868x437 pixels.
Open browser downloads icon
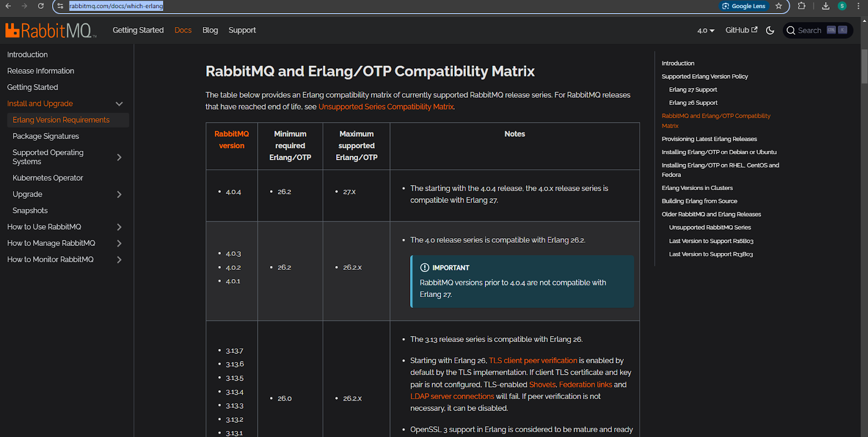(x=825, y=6)
